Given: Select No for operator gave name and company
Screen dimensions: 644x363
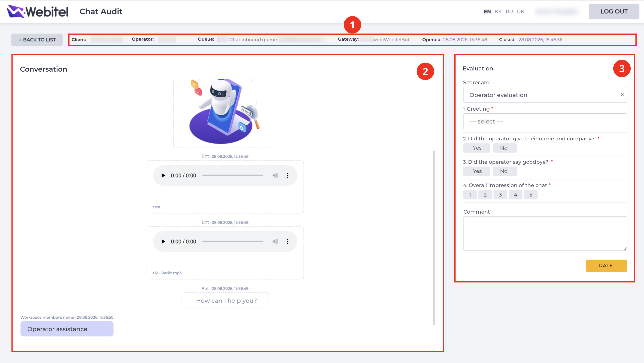Looking at the screenshot, I should coord(505,148).
